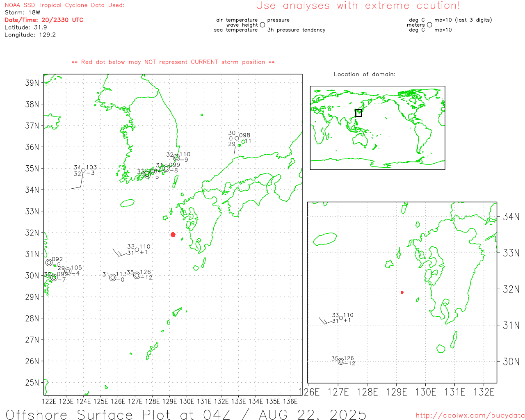Click the 'Use analyses with extreme caution!' warning
Screen dimensions: 525x420
tap(358, 5)
